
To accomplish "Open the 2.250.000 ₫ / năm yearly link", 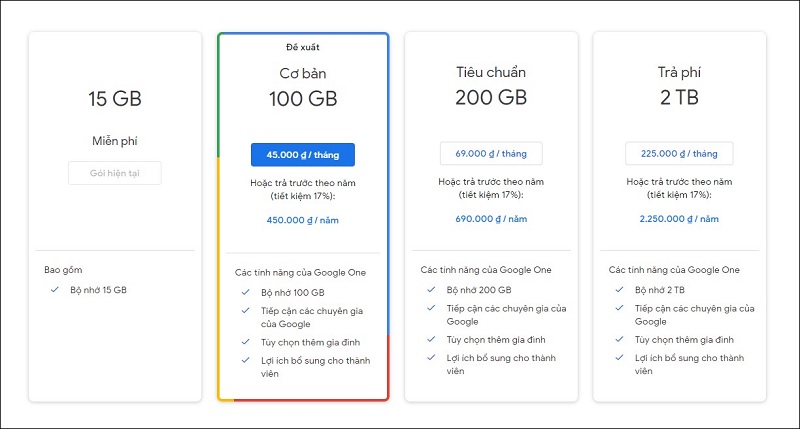I will 679,219.
